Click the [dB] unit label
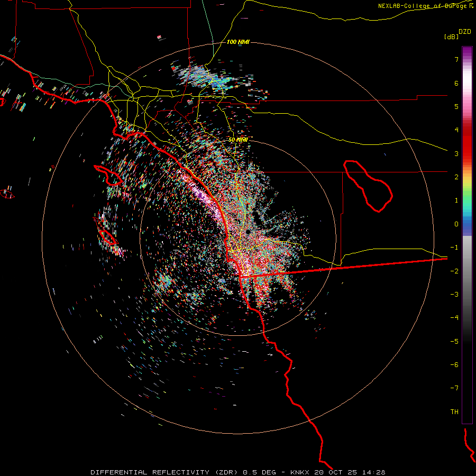The width and height of the screenshot is (476, 476). click(452, 36)
